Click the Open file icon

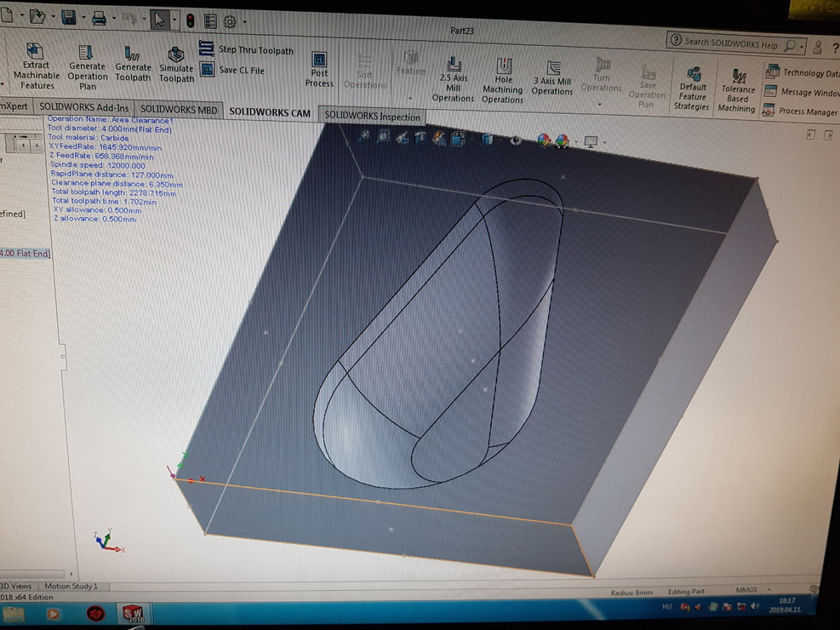pos(37,17)
